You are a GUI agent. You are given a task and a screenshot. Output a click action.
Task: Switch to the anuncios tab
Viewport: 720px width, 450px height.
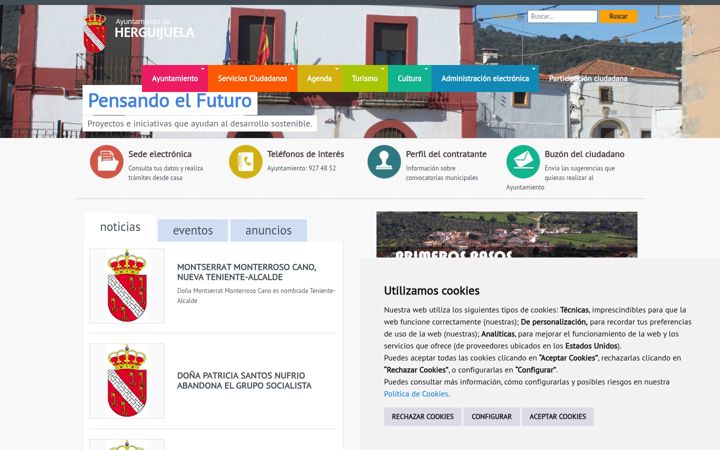coord(269,230)
